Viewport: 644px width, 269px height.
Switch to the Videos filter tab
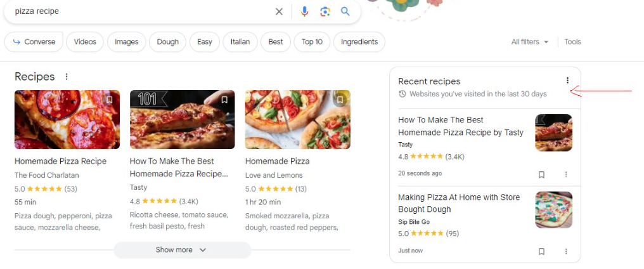(85, 42)
